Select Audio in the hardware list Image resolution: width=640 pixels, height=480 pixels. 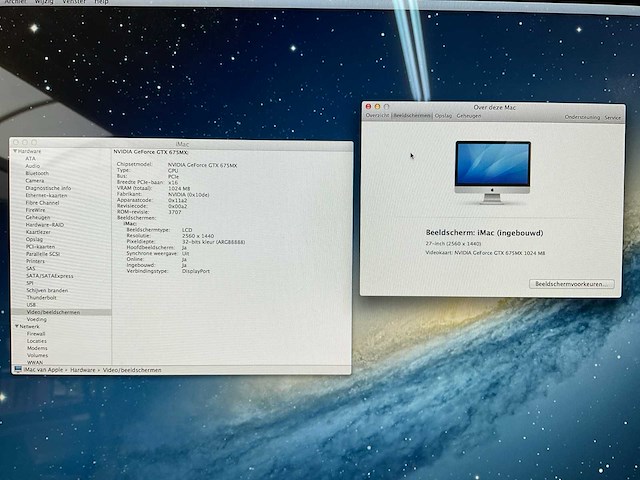33,166
